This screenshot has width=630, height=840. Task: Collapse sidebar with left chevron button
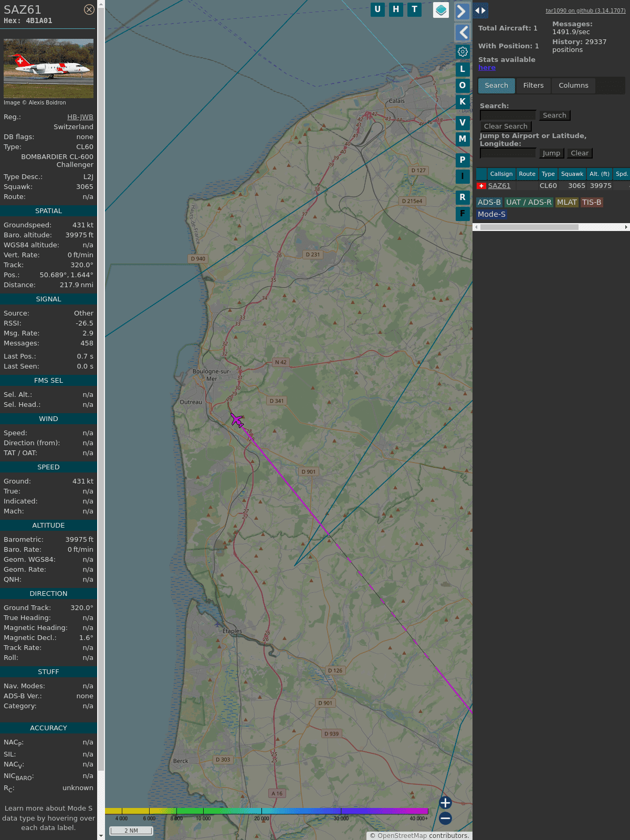point(462,33)
